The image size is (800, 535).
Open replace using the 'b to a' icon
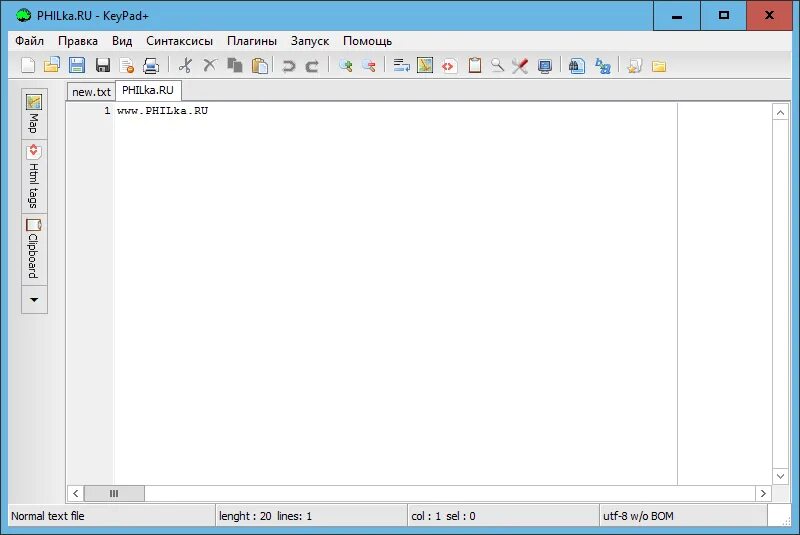pyautogui.click(x=603, y=65)
